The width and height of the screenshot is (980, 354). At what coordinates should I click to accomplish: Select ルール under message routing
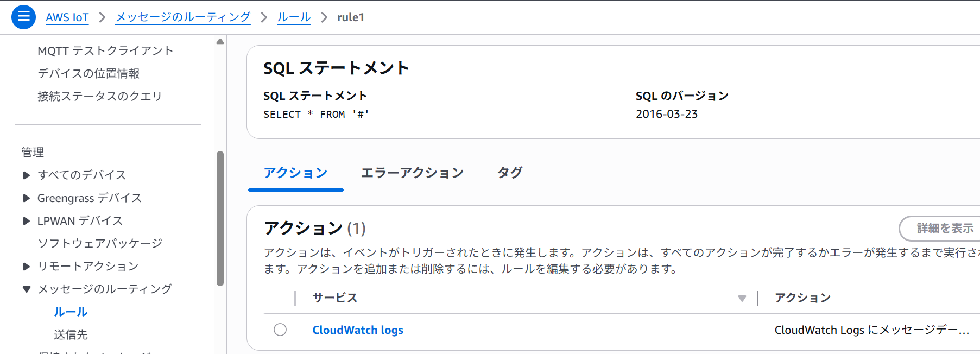71,312
